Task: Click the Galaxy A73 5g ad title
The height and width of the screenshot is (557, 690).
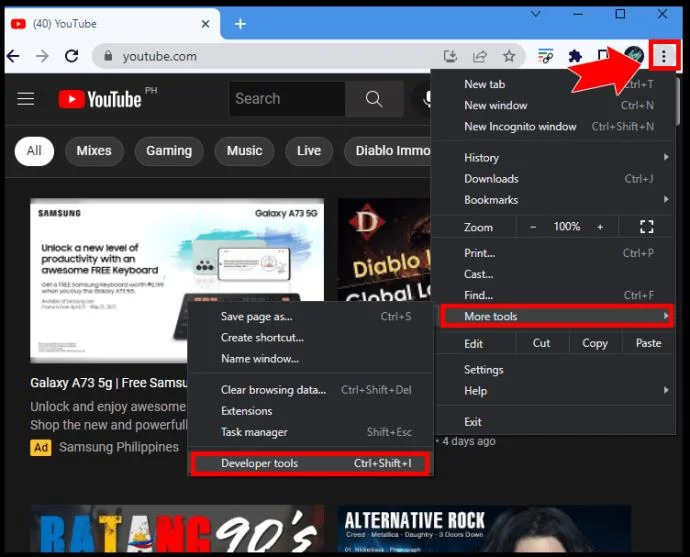Action: click(x=109, y=383)
